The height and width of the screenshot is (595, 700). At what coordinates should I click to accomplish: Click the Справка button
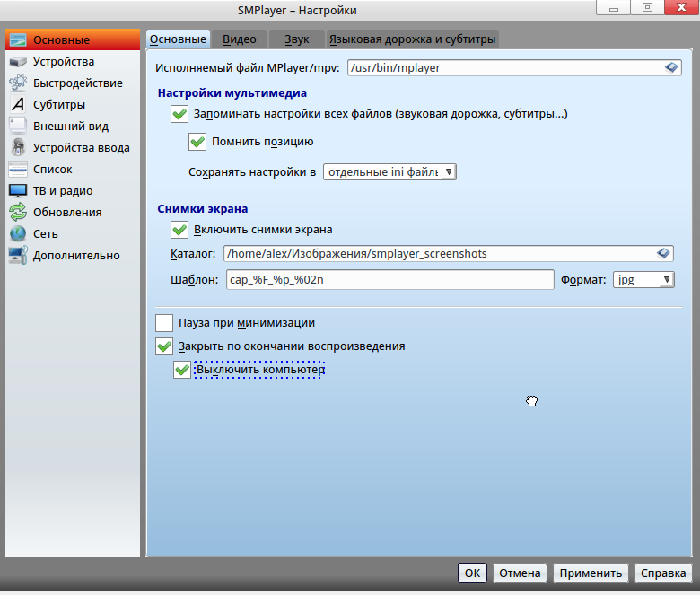pos(663,573)
